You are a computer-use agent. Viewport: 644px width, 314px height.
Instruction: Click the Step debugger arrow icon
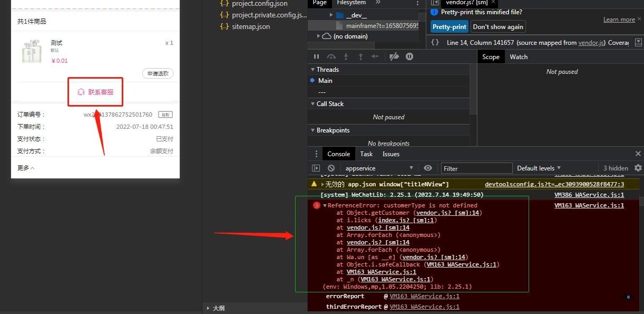375,56
